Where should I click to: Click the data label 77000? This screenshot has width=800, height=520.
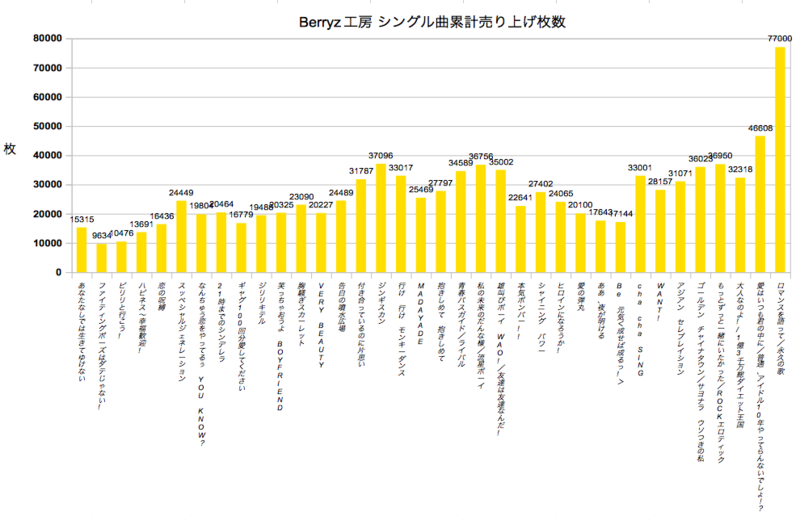coord(780,38)
